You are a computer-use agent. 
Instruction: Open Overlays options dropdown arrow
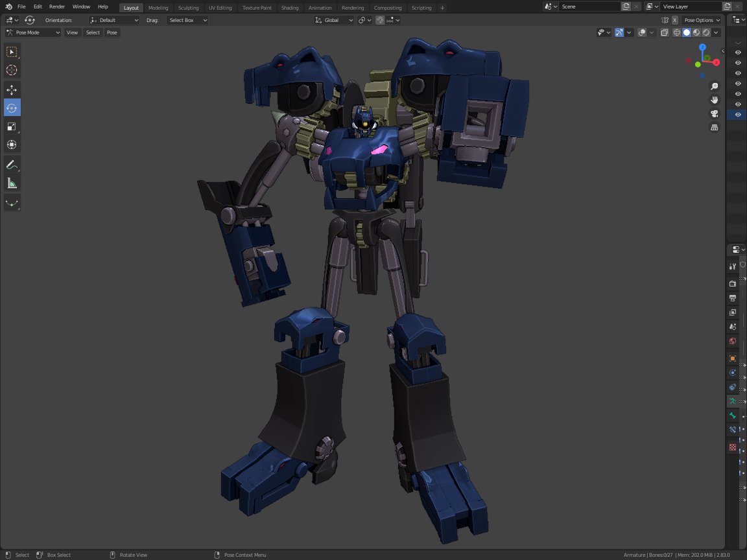click(x=652, y=32)
